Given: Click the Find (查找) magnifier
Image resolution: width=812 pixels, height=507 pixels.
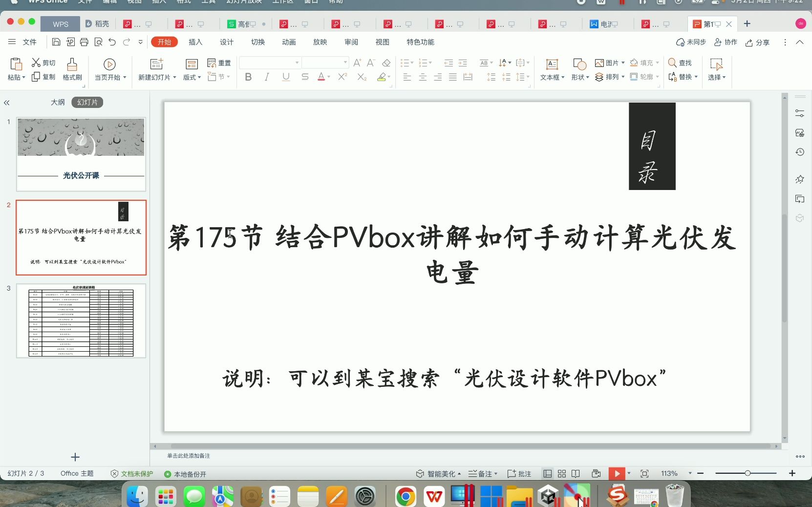Looking at the screenshot, I should point(672,63).
